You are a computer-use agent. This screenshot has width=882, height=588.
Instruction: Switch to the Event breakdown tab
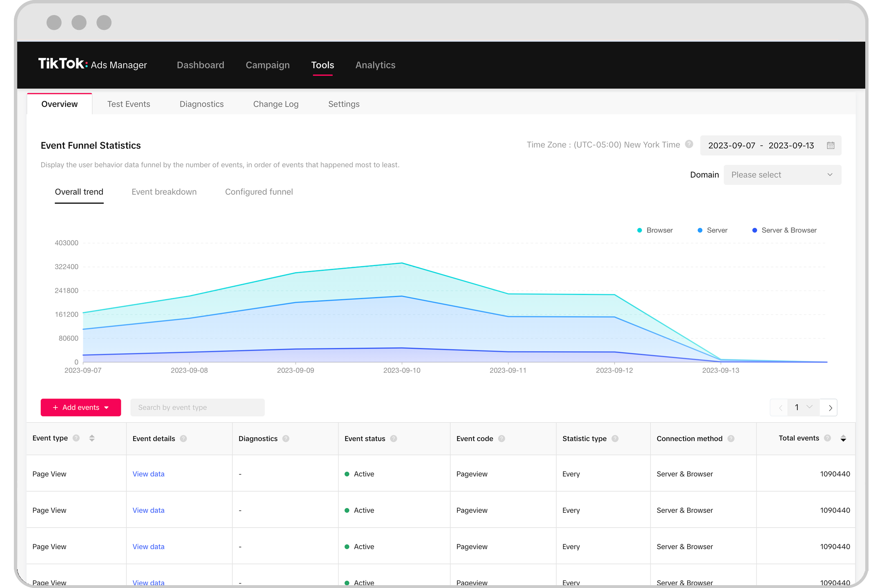(163, 191)
